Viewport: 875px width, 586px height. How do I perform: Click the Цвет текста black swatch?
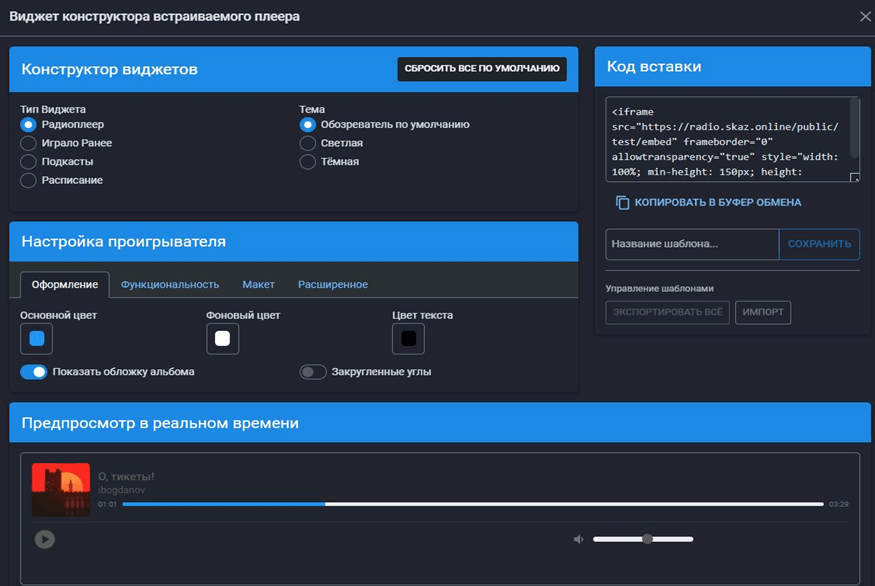(x=408, y=339)
